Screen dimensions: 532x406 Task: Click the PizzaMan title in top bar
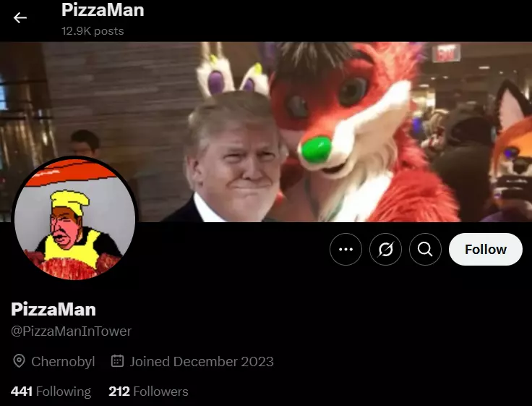tap(103, 10)
